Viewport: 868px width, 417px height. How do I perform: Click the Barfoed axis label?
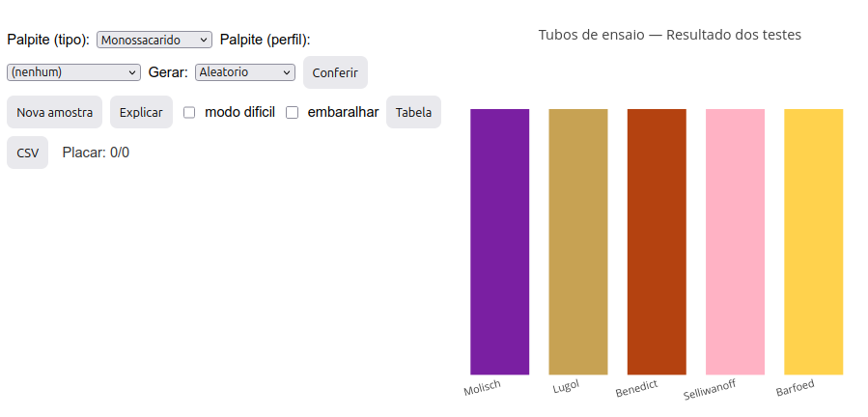pos(796,389)
